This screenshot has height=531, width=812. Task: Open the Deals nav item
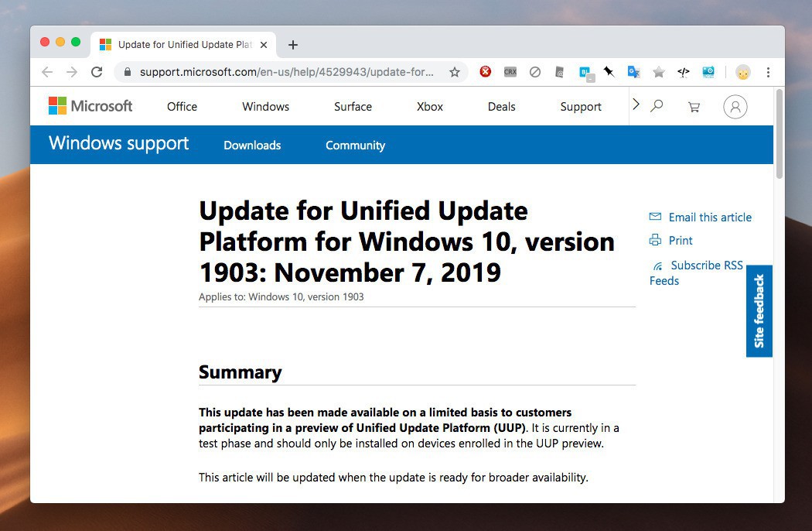(x=501, y=107)
